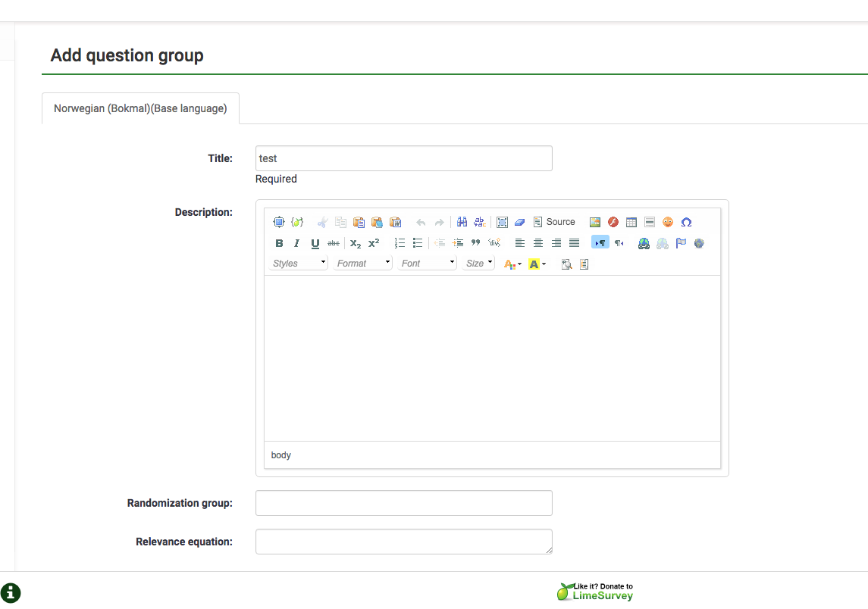Create Div container icon
This screenshot has height=609, width=868.
click(494, 243)
